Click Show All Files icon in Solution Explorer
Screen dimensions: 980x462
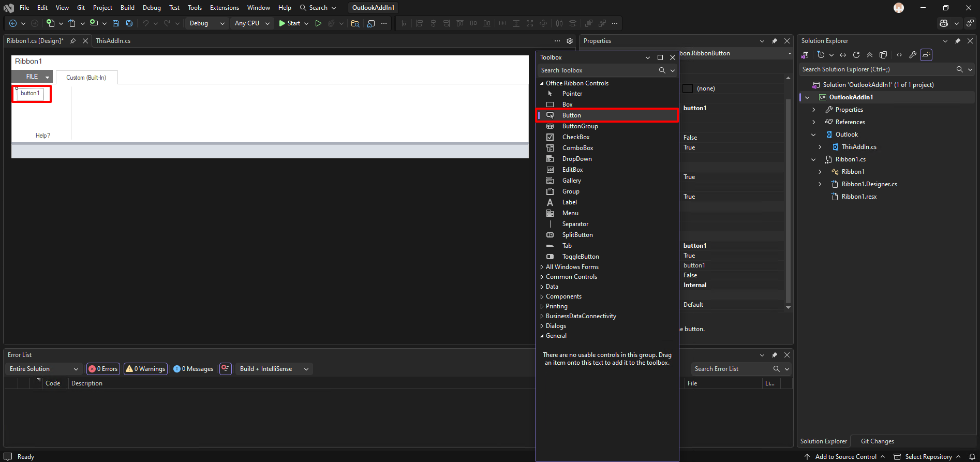tap(883, 55)
